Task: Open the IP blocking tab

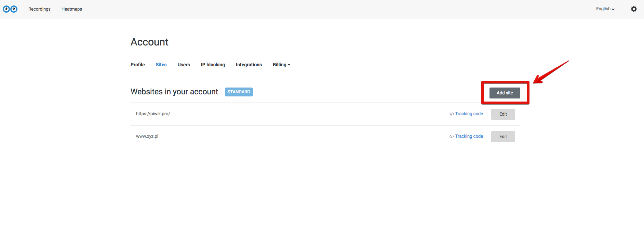Action: click(x=213, y=65)
